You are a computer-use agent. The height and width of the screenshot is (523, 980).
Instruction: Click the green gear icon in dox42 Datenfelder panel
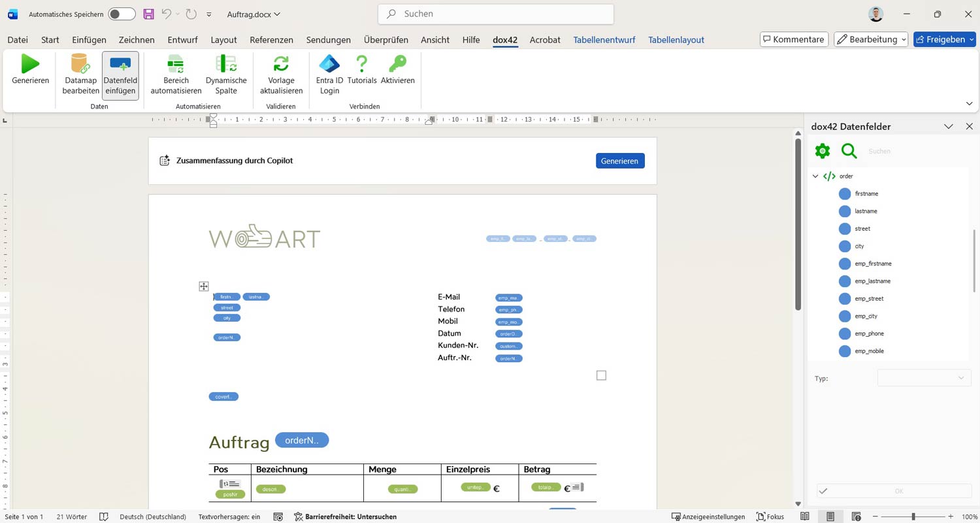pyautogui.click(x=823, y=151)
